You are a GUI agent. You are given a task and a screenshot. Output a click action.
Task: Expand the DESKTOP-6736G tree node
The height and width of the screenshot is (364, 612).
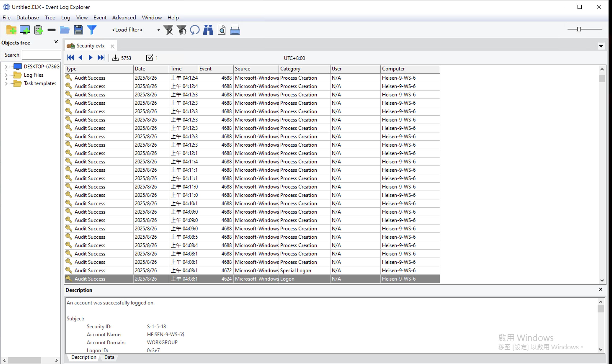tap(6, 66)
